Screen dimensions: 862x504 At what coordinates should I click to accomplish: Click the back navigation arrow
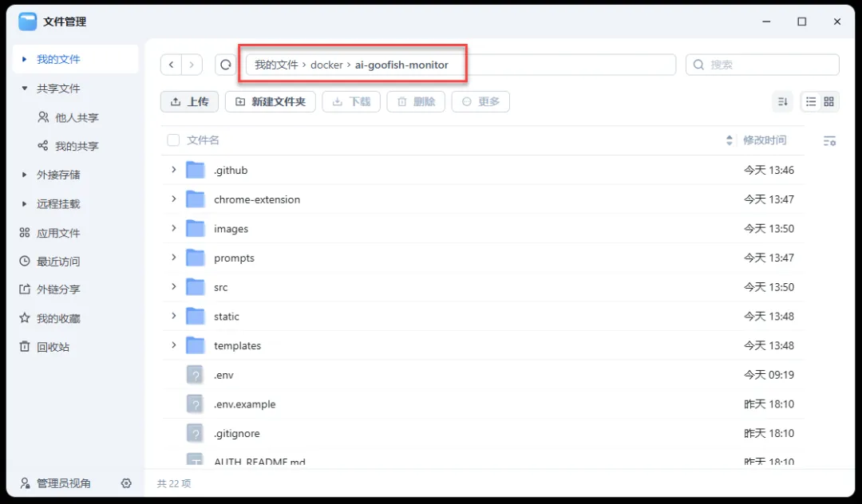(172, 65)
